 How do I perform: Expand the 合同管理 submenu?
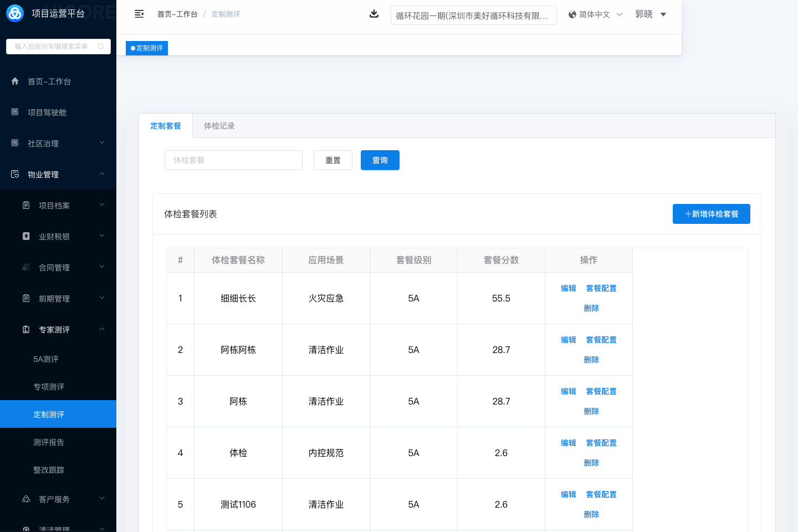(x=102, y=267)
